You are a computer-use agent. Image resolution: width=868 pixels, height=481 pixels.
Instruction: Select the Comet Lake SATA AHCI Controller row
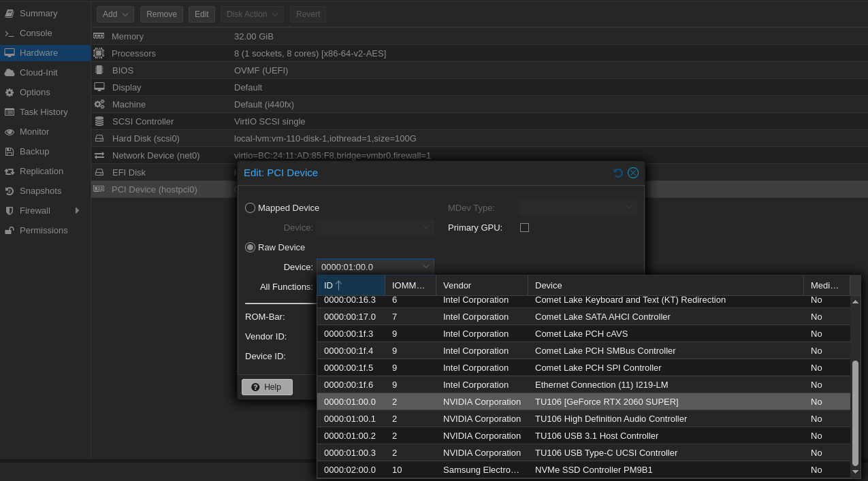(583, 317)
